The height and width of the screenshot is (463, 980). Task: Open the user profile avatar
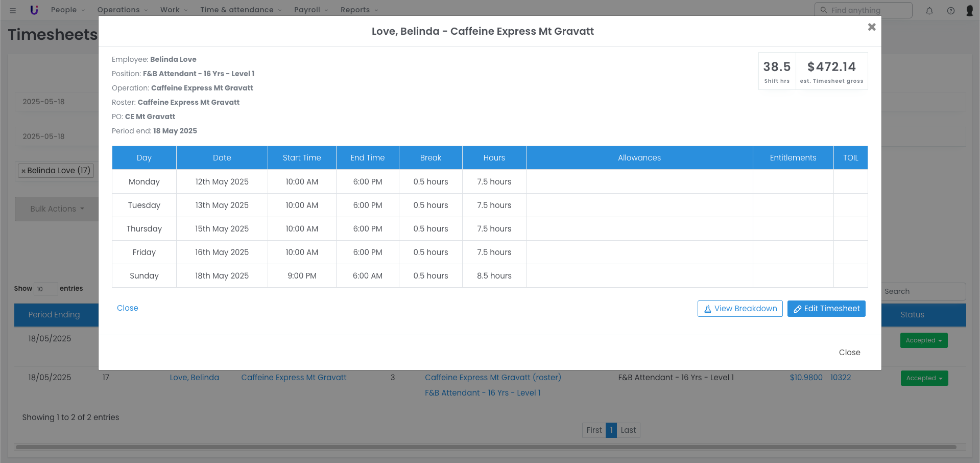click(969, 11)
